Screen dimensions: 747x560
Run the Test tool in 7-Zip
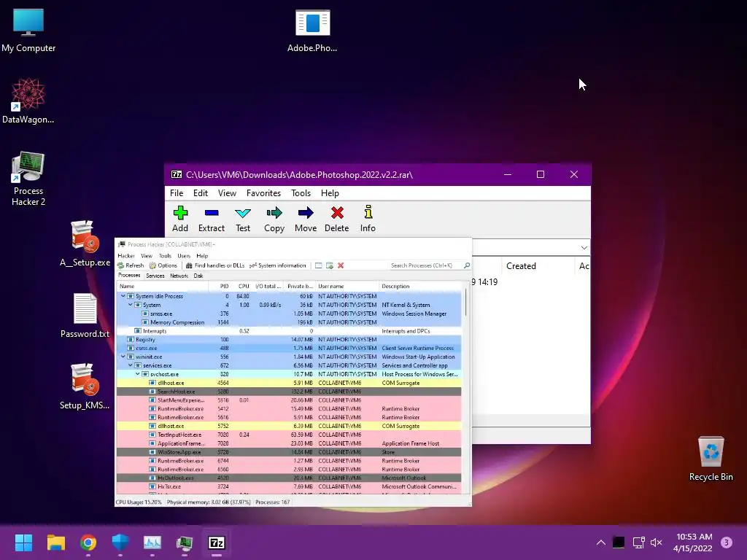click(242, 219)
